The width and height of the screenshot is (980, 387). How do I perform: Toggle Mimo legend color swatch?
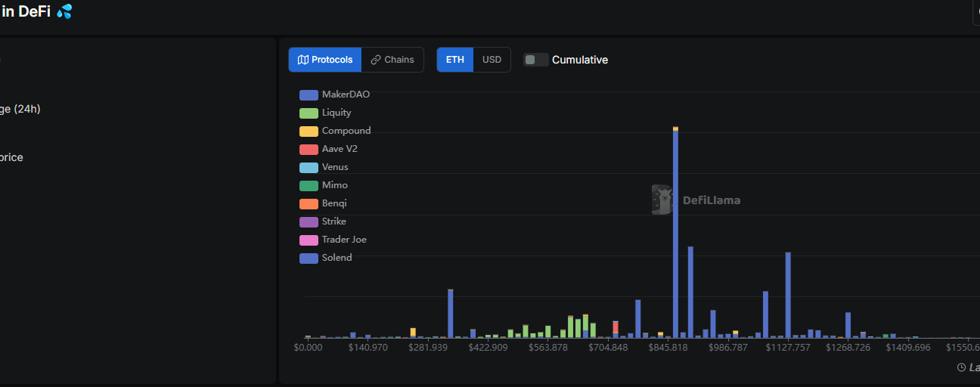tap(309, 186)
